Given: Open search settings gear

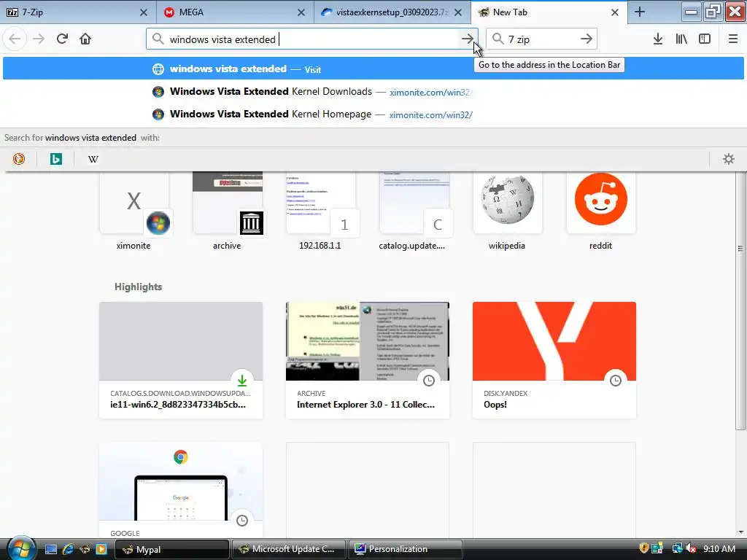Looking at the screenshot, I should [x=729, y=159].
